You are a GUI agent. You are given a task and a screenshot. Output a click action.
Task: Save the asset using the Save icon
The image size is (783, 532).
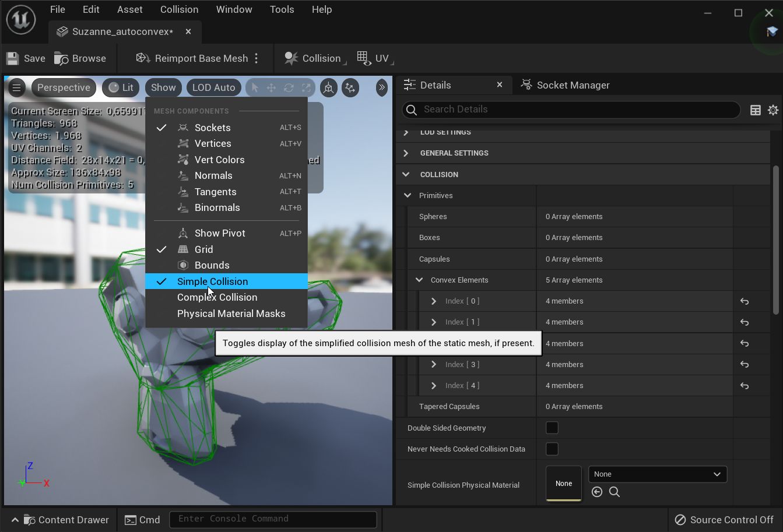tap(12, 58)
